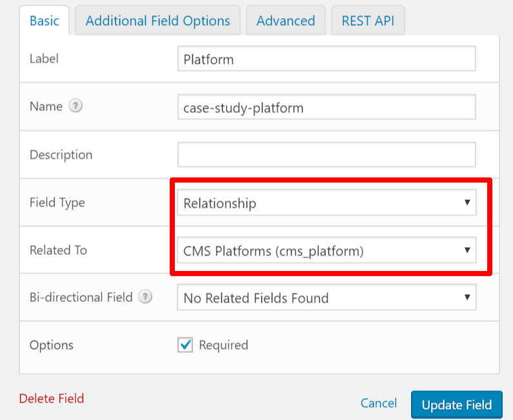Uncheck the Required checkbox
Viewport: 513px width, 420px height.
click(185, 345)
